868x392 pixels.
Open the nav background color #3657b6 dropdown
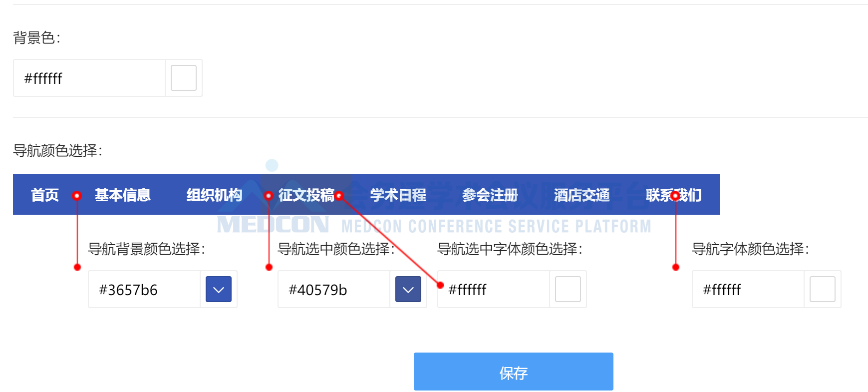219,289
